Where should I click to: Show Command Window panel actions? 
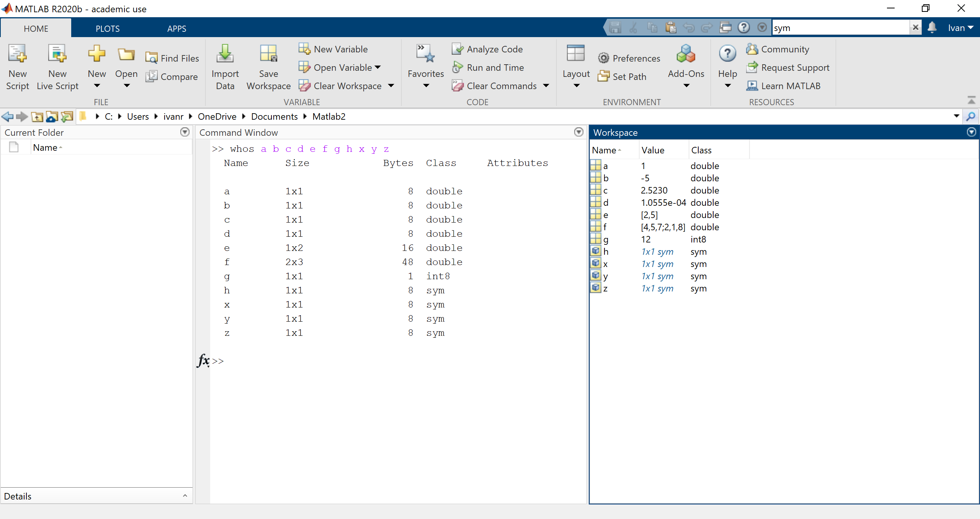click(x=579, y=132)
